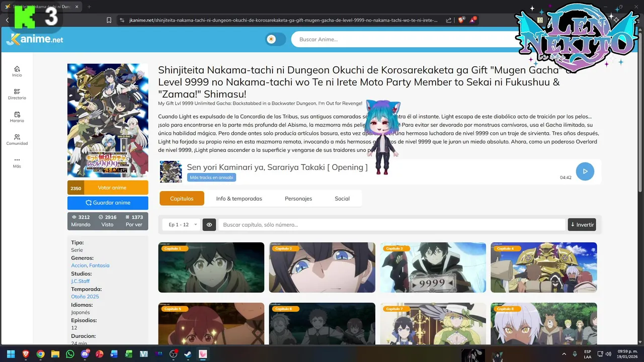Play the opening track audio

coord(585,171)
